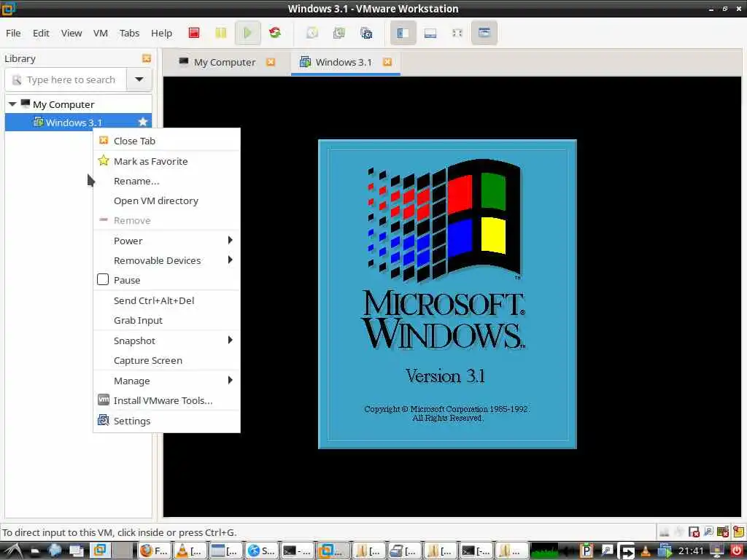Expand the Removable Devices submenu
The height and width of the screenshot is (560, 747).
coord(166,260)
